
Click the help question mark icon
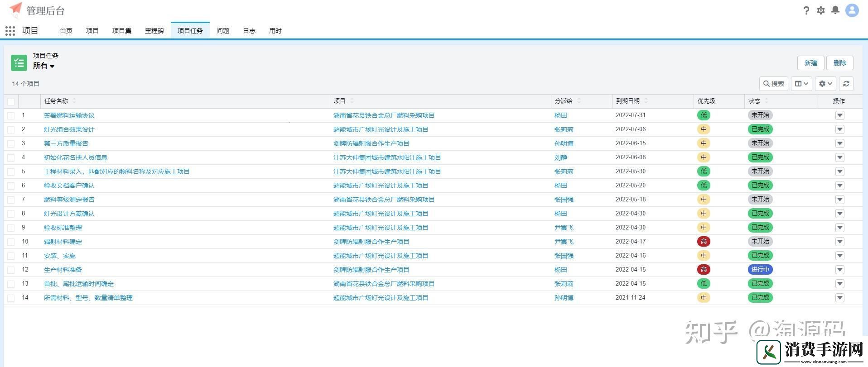806,10
